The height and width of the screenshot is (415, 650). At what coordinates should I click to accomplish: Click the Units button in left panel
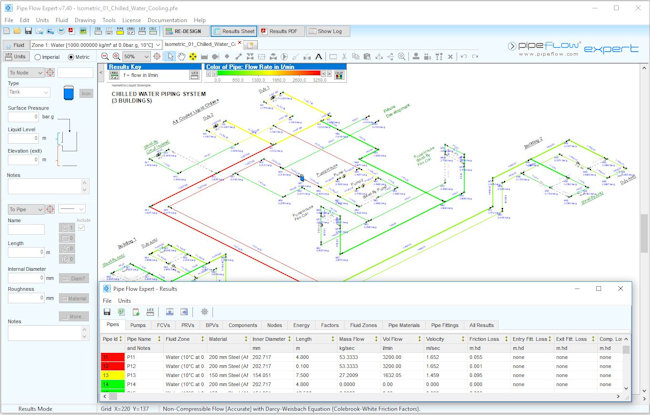click(15, 57)
